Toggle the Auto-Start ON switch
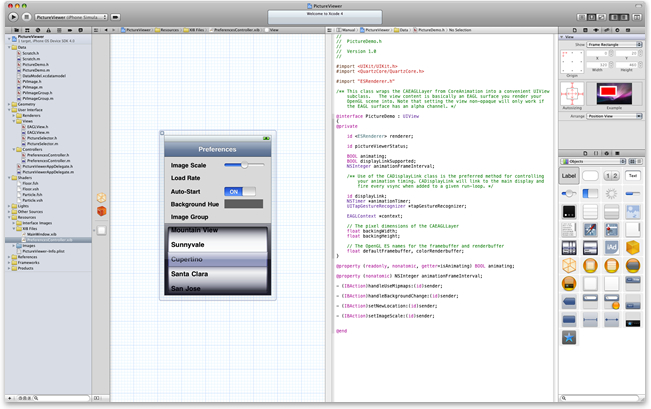The width and height of the screenshot is (651, 409). pyautogui.click(x=239, y=191)
